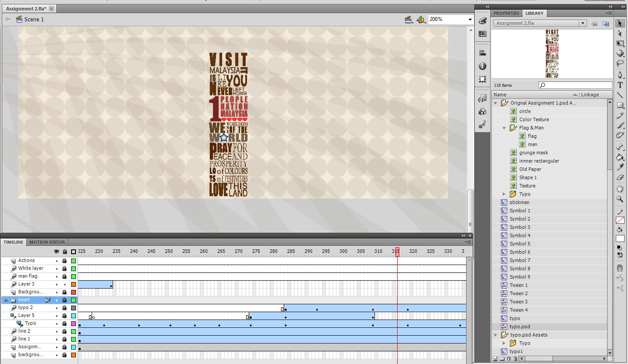Viewport: 628px width, 364px height.
Task: Open the Transform panel icon
Action: pos(483,79)
